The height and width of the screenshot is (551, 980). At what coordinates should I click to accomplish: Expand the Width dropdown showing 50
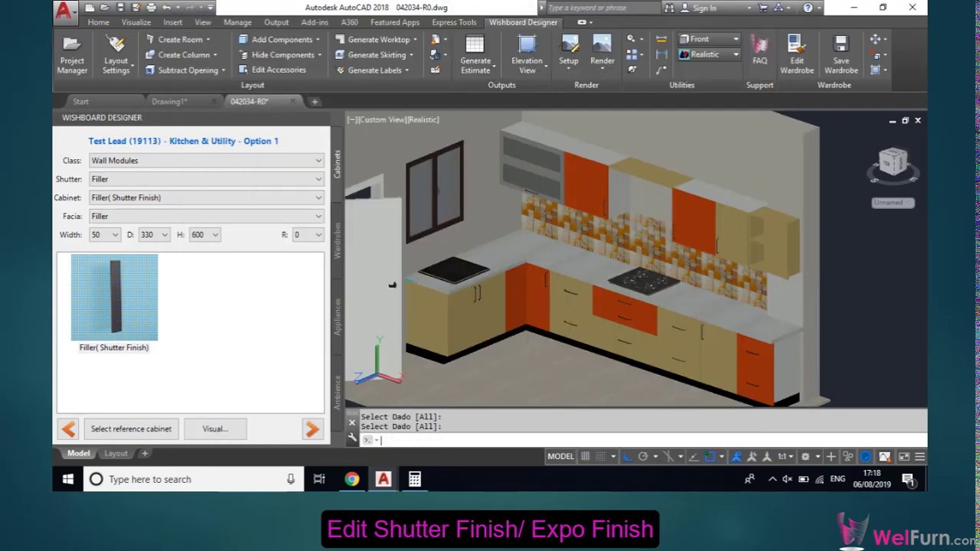tap(104, 235)
